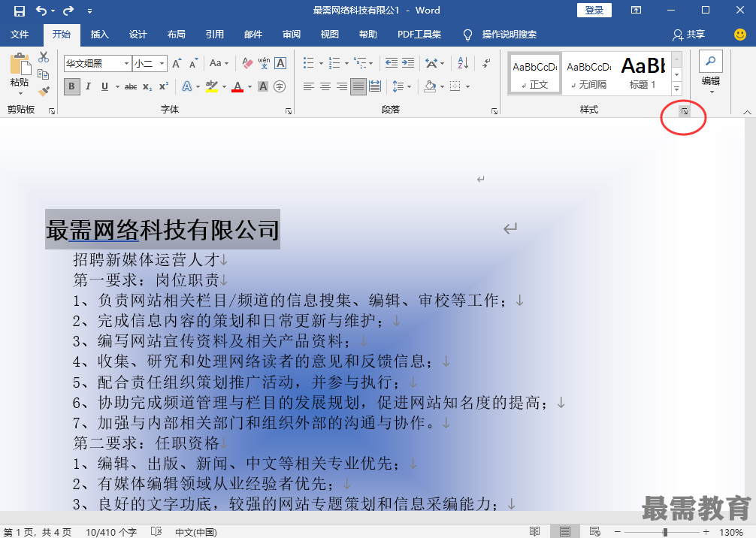Click the 共享 share button
The image size is (756, 538).
[689, 35]
